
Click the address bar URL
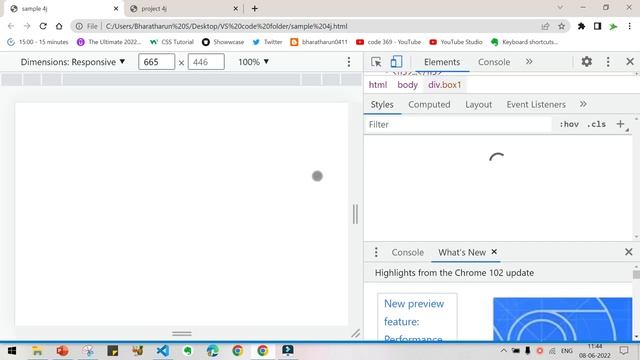227,26
